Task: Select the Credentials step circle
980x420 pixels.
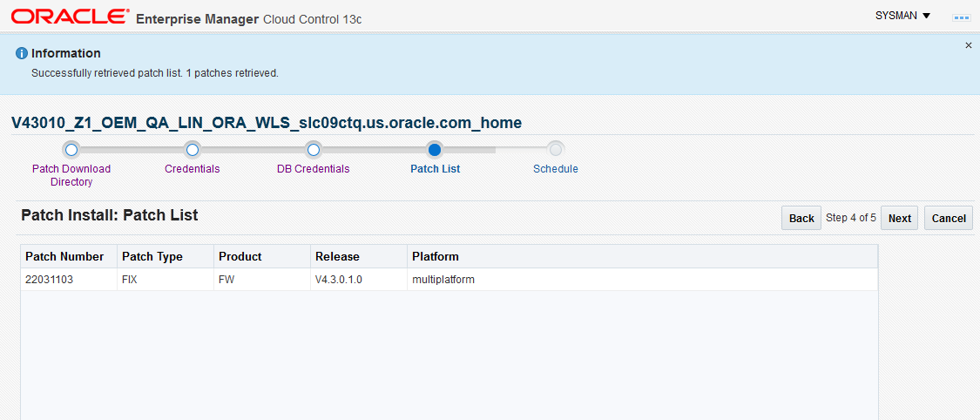Action: click(x=193, y=150)
